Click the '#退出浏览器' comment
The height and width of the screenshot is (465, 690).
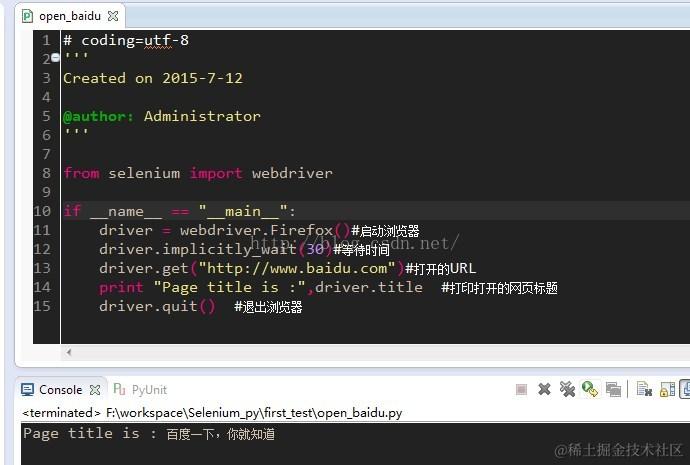[x=268, y=307]
